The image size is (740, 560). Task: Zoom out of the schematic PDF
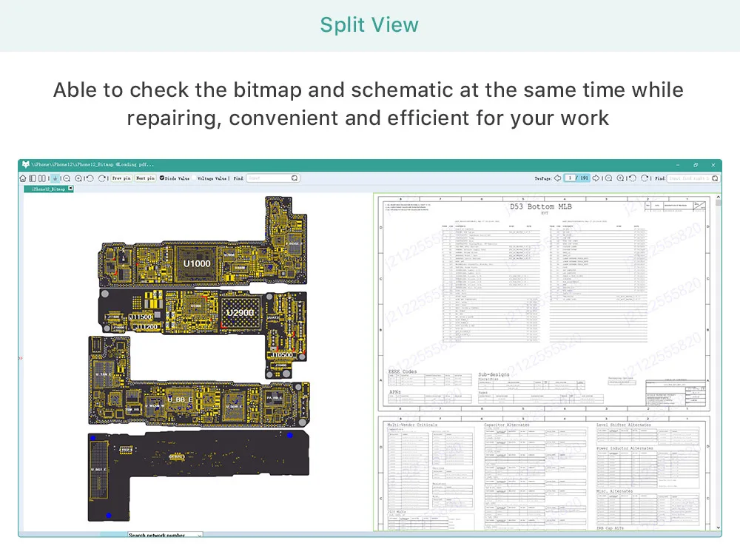point(608,178)
